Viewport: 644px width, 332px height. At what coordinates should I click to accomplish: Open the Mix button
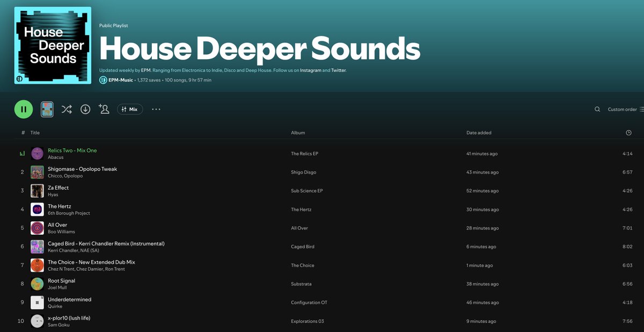pos(130,109)
